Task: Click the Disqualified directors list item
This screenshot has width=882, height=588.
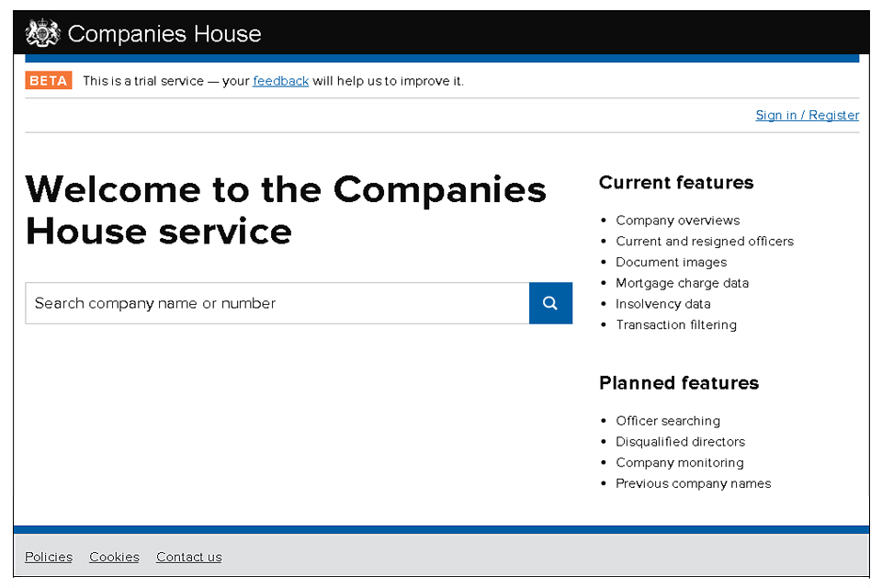Action: (680, 442)
